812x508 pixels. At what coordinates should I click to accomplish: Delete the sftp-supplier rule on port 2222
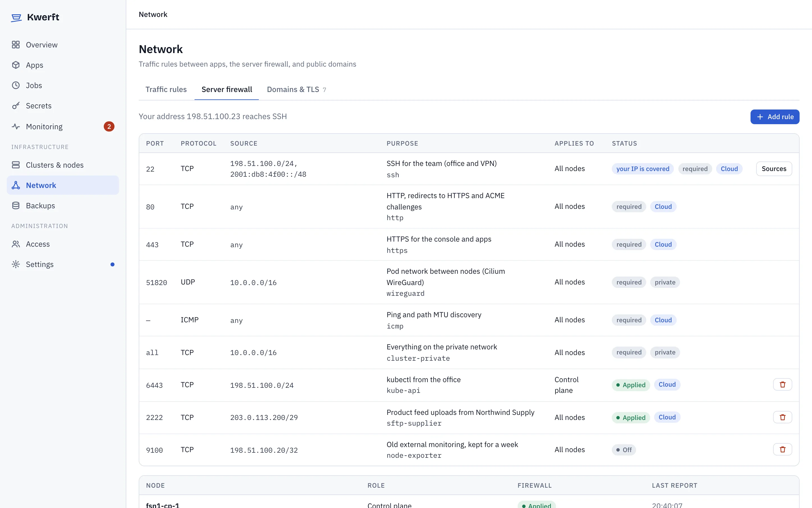click(782, 417)
